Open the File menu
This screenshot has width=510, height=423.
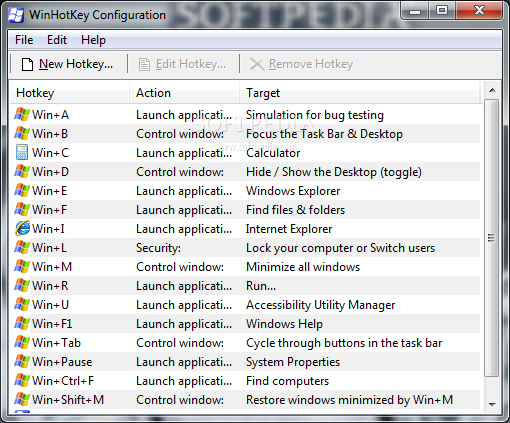pos(24,40)
